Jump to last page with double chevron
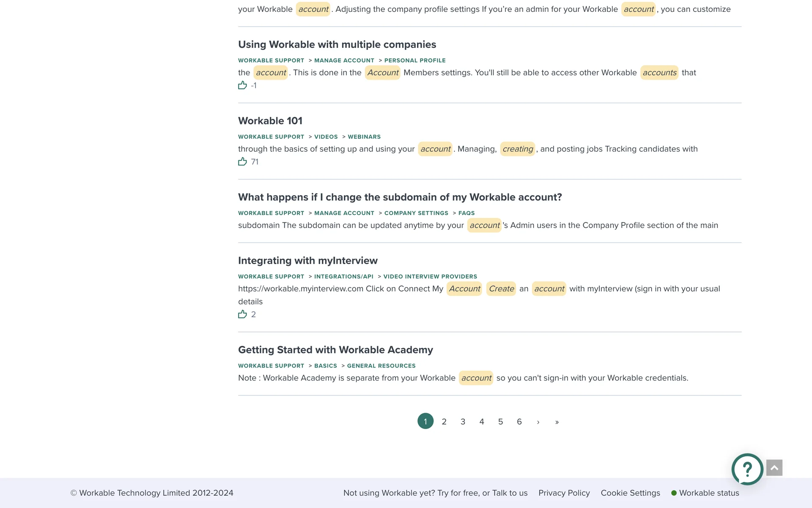 pos(557,422)
